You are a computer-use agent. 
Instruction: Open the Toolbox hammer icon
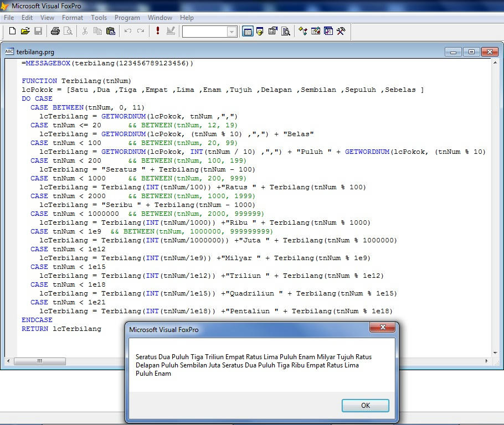point(341,31)
